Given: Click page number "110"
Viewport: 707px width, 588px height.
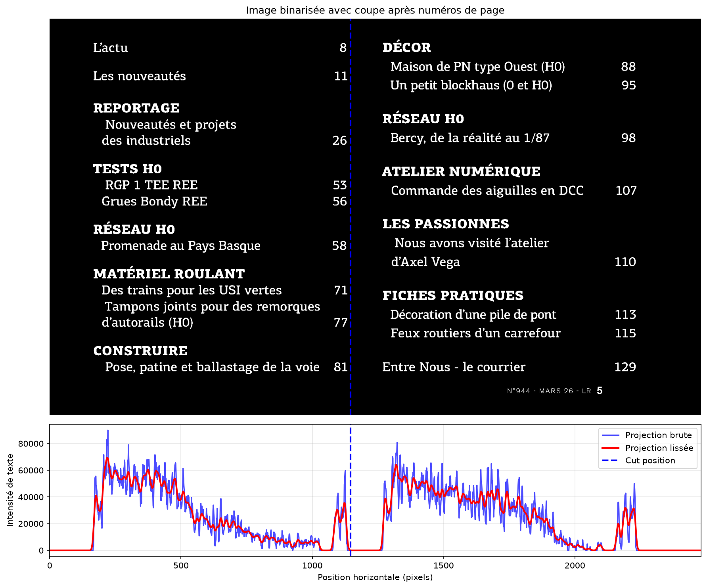Looking at the screenshot, I should [x=625, y=262].
